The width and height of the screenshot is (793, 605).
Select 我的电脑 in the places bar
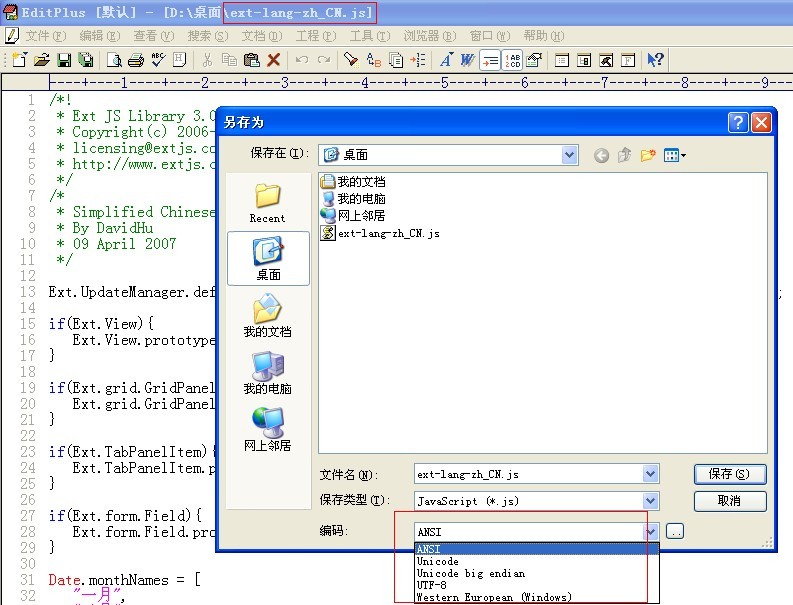268,373
